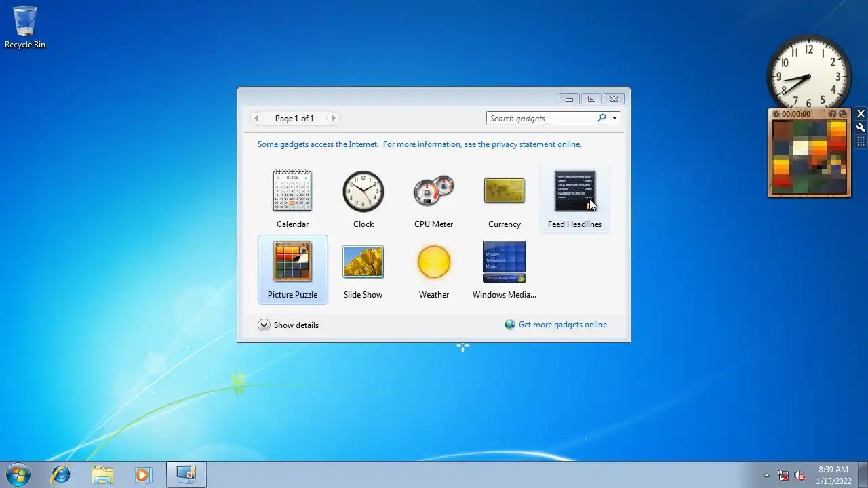
Task: Open the taskbar clock showing 8:39 AM
Action: pos(833,475)
